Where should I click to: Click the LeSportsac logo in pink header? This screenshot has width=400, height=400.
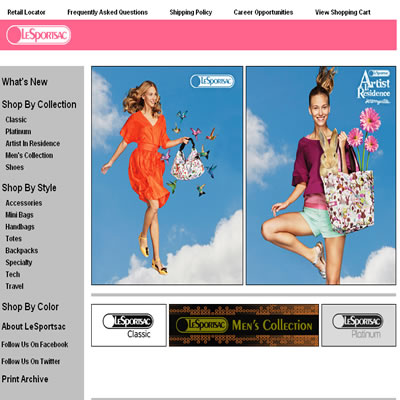(x=38, y=35)
